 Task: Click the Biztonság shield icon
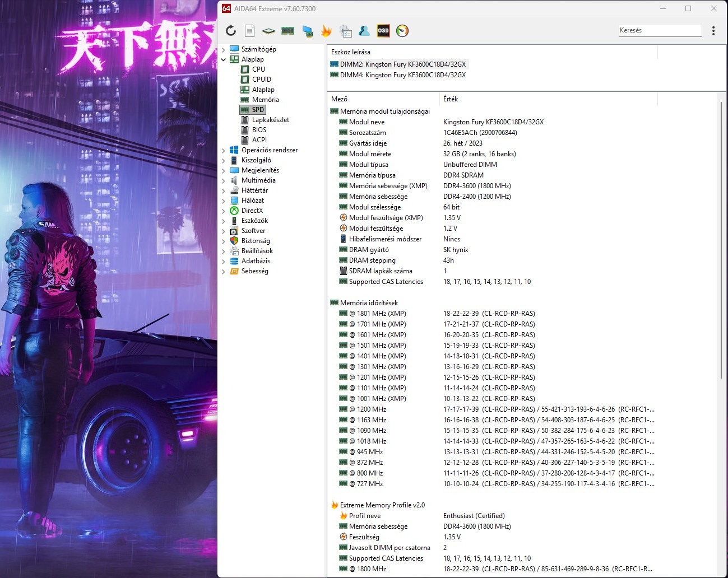234,241
